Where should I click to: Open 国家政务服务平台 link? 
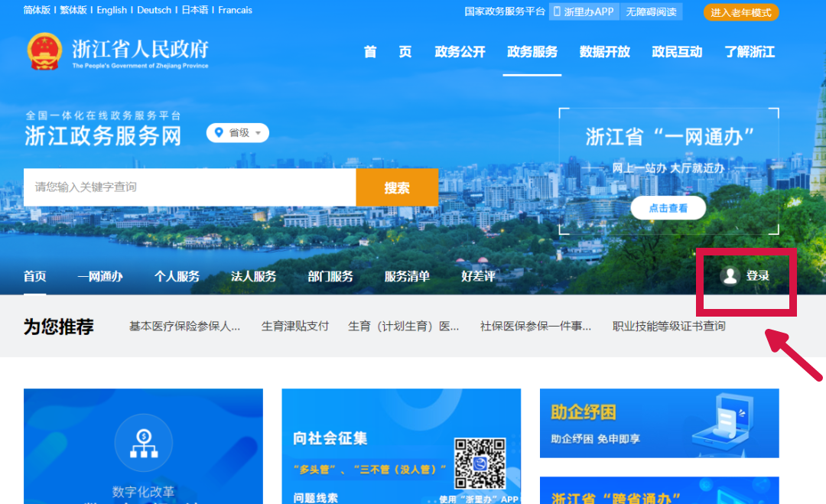[505, 11]
